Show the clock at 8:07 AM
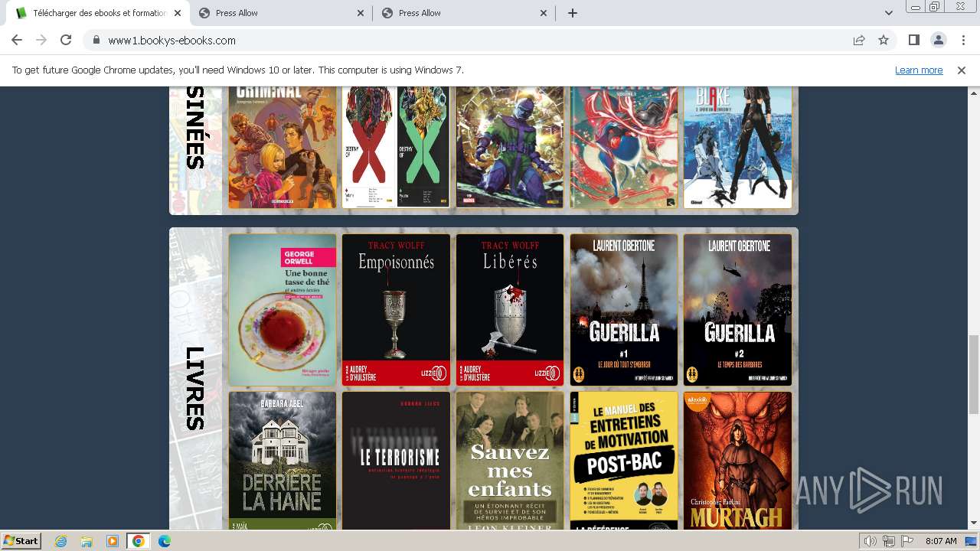 941,541
